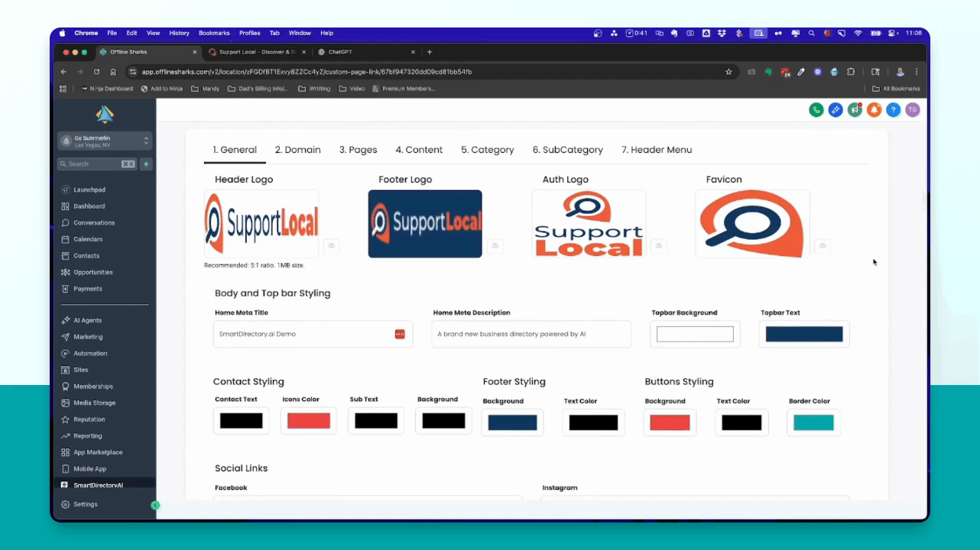The width and height of the screenshot is (980, 550).
Task: Click the Chrome address bar
Action: coord(432,72)
